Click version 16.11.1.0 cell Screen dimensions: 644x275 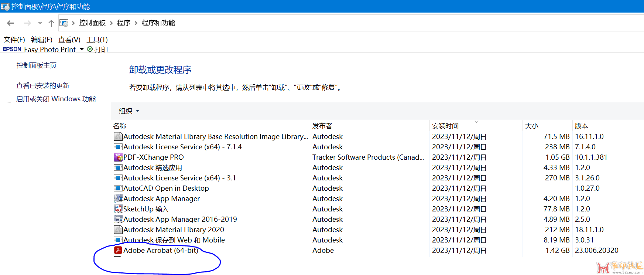click(x=589, y=136)
